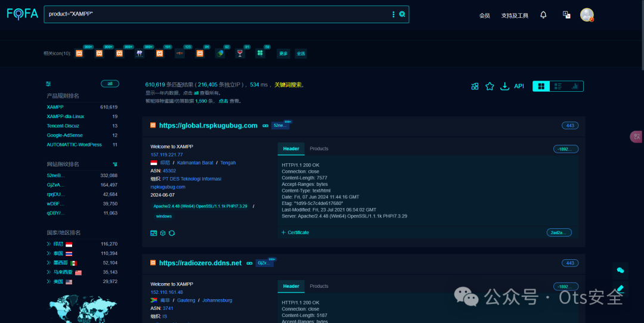Image resolution: width=644 pixels, height=323 pixels.
Task: Switch to list view
Action: [x=558, y=86]
